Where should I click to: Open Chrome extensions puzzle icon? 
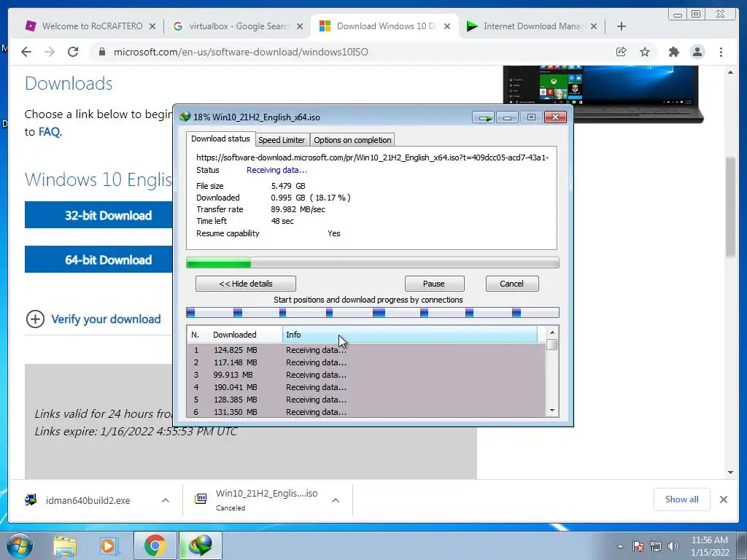(x=673, y=52)
